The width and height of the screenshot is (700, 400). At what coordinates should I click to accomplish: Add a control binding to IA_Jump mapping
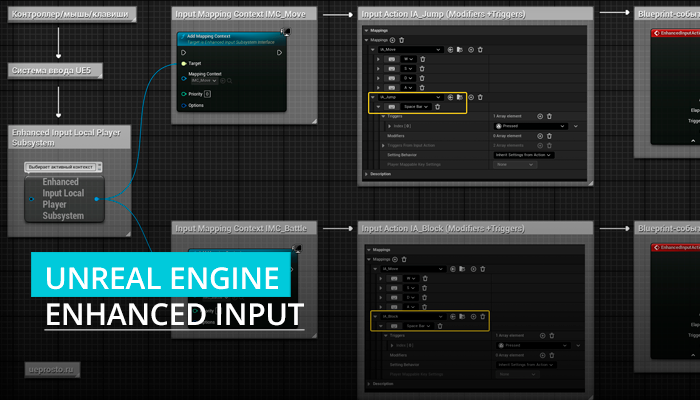click(x=471, y=97)
